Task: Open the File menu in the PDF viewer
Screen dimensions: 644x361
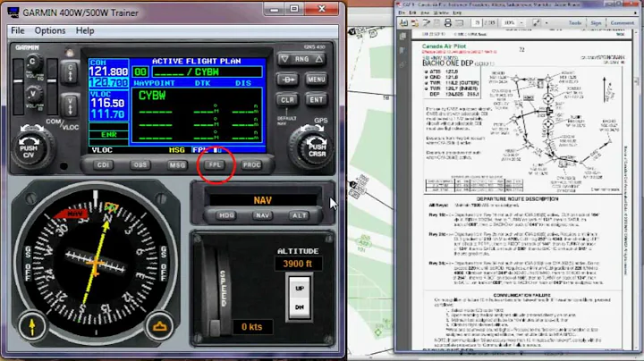Action: tap(402, 13)
